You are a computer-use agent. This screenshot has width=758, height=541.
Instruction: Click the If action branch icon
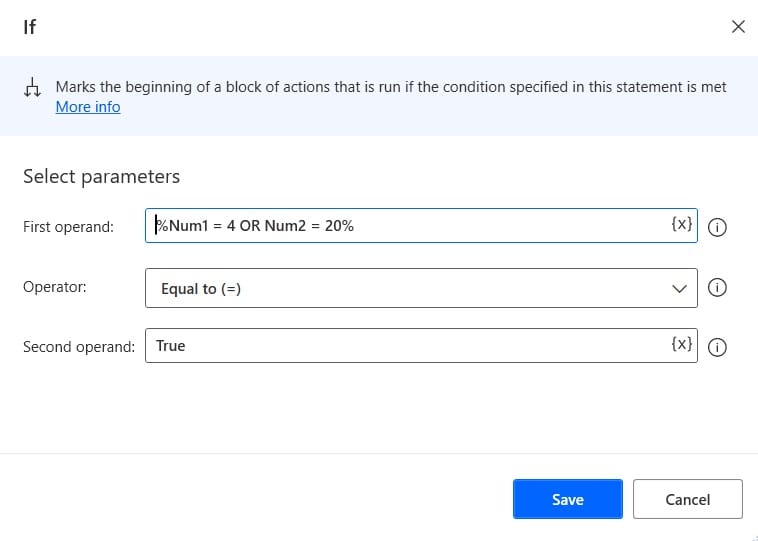32,88
